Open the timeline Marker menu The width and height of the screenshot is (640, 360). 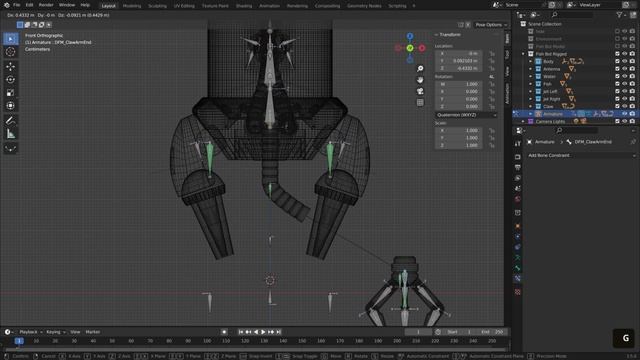pyautogui.click(x=93, y=332)
